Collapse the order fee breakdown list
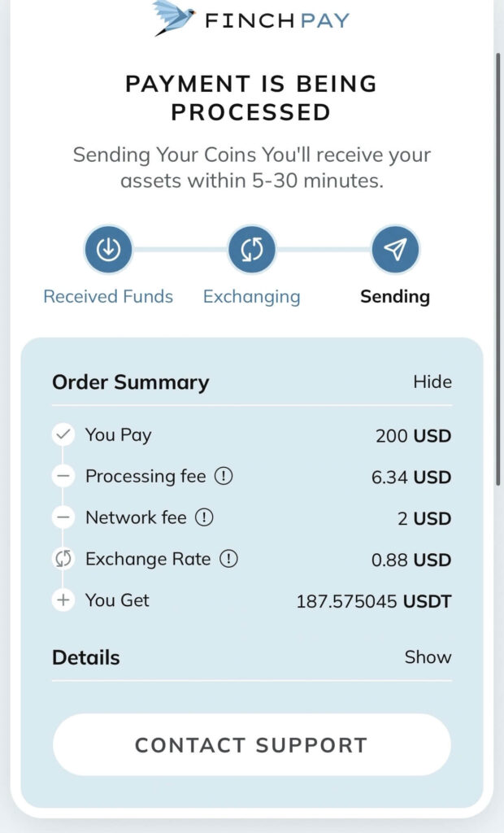 433,382
